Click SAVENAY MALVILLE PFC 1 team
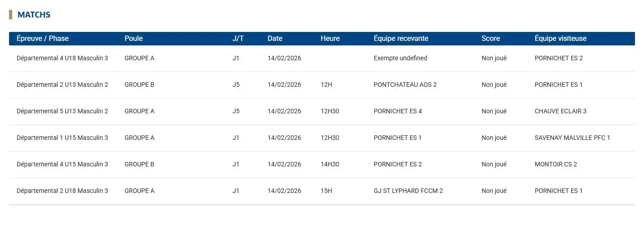The height and width of the screenshot is (228, 644). point(572,138)
